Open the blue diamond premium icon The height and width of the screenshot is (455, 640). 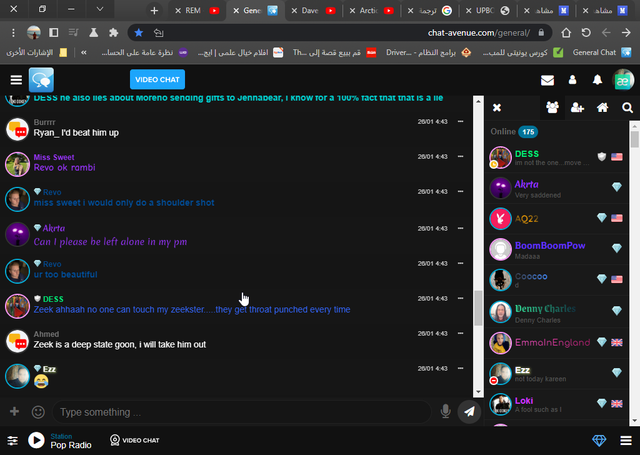(599, 440)
